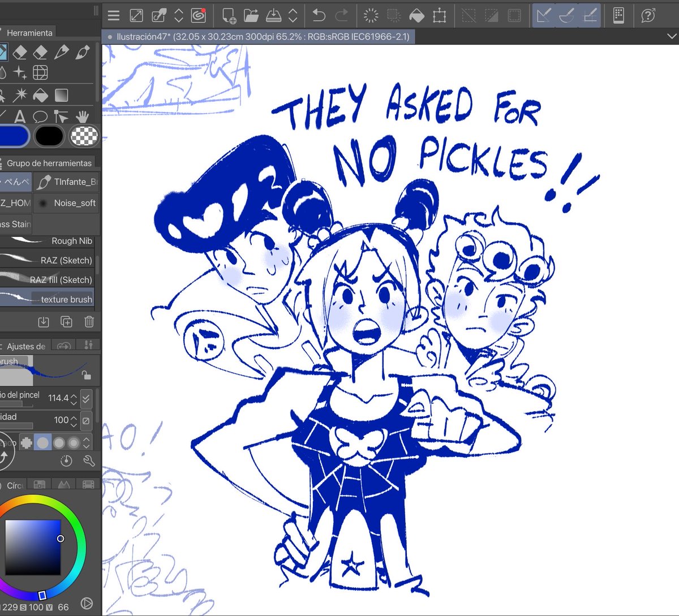The image size is (679, 616).
Task: Select the TInfante_Br brush group
Action: (x=66, y=182)
